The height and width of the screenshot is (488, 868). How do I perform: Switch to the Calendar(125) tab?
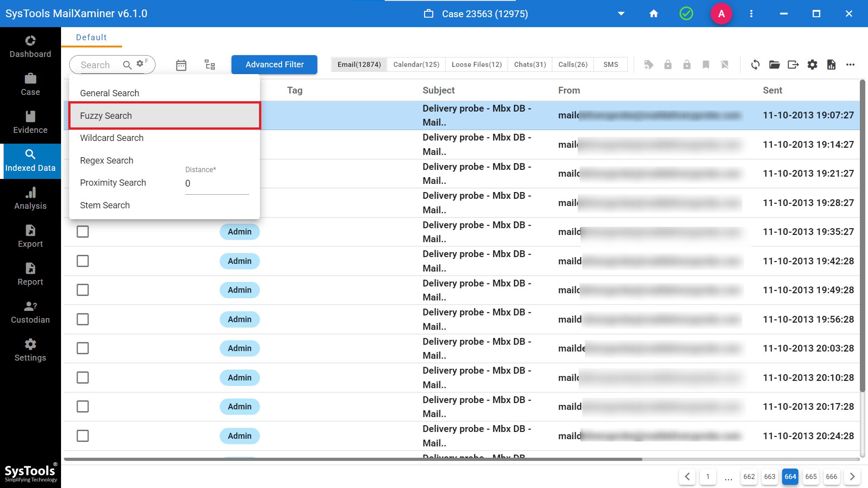[416, 65]
